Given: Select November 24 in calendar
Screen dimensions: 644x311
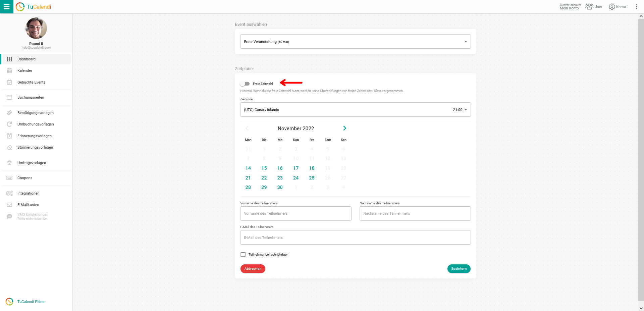Looking at the screenshot, I should (x=296, y=178).
